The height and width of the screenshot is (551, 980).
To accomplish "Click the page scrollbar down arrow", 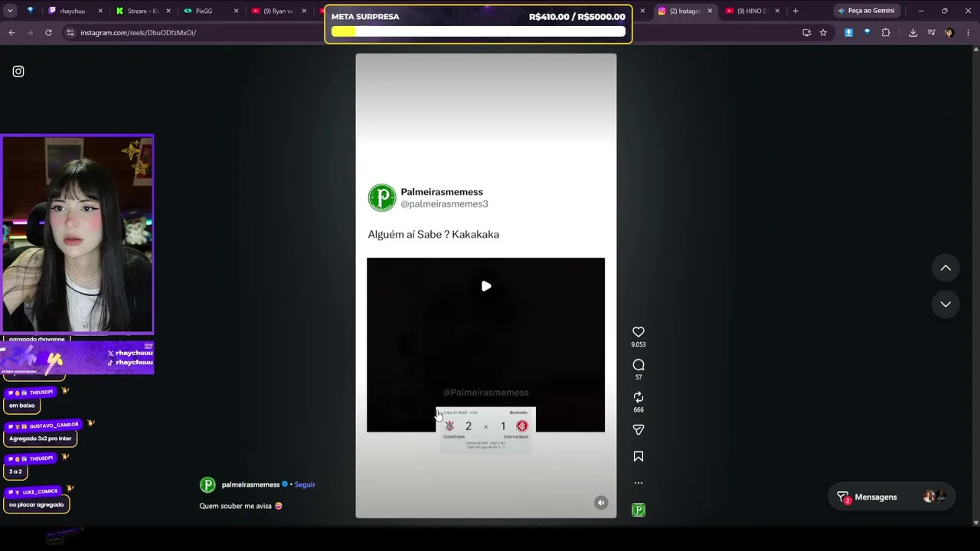I will click(x=975, y=523).
